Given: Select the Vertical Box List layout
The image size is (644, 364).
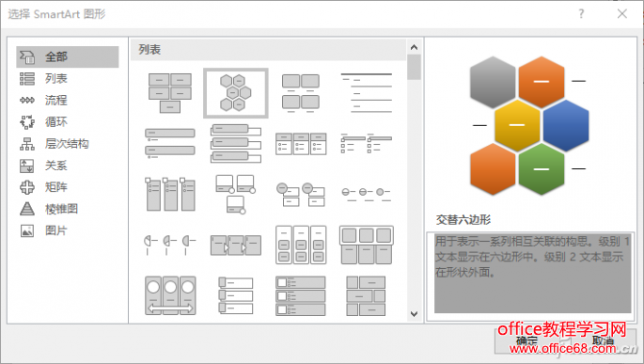Looking at the screenshot, I should [x=236, y=143].
